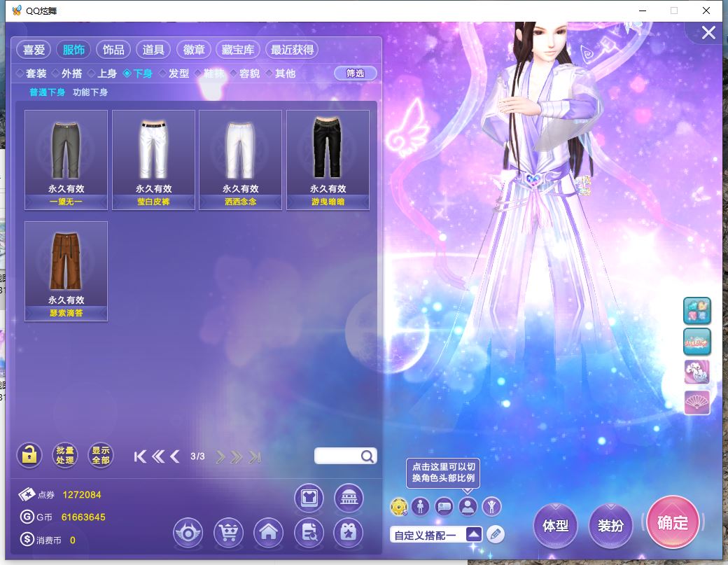Screen dimensions: 728x565
Task: Open the shopping cart icon
Action: point(228,533)
